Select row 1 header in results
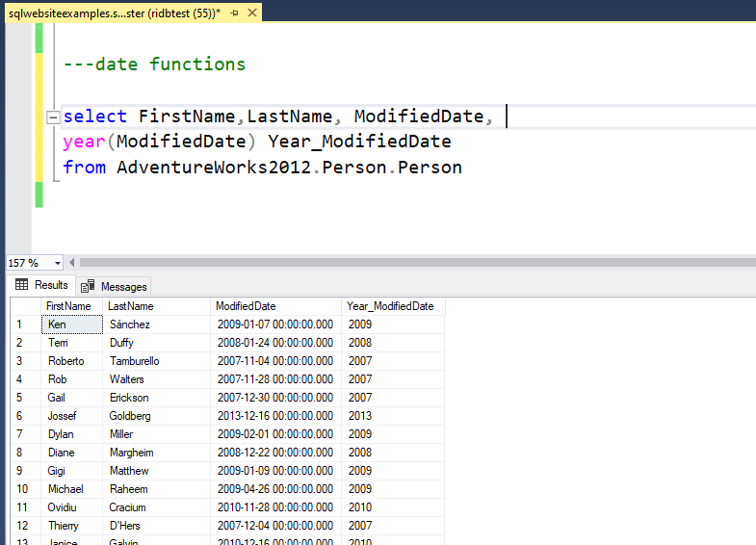 (x=26, y=324)
